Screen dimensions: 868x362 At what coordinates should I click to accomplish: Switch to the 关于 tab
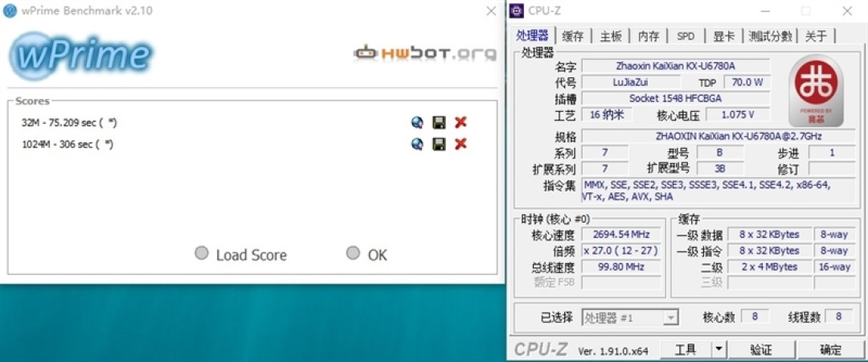pos(816,36)
